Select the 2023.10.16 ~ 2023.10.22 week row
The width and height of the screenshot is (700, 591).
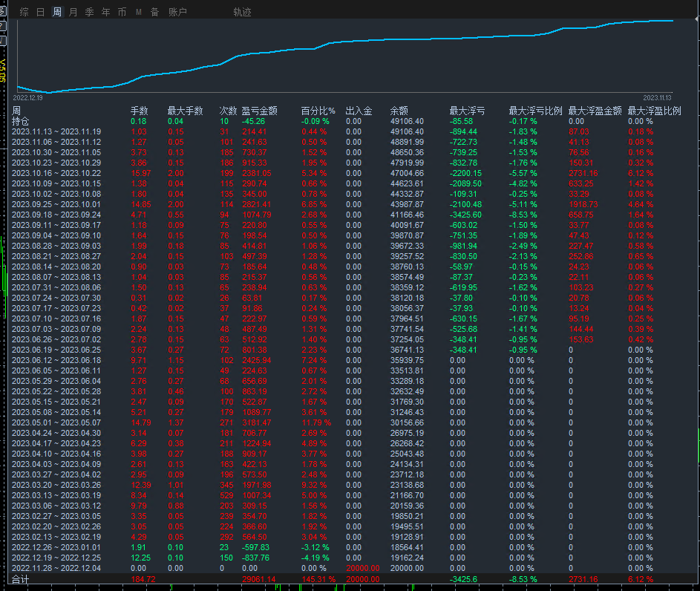[x=56, y=173]
